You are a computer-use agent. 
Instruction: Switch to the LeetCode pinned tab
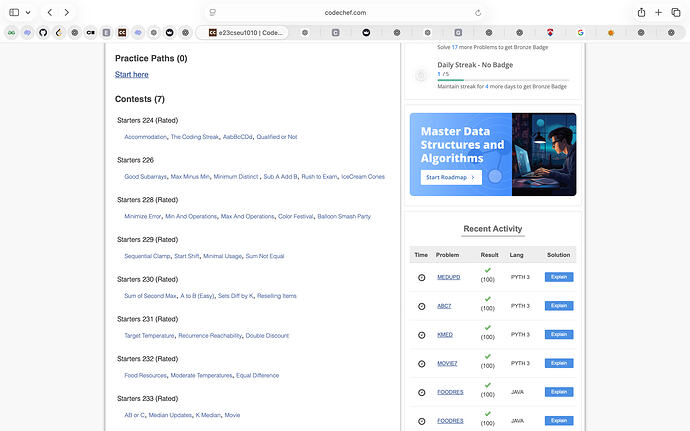[59, 33]
